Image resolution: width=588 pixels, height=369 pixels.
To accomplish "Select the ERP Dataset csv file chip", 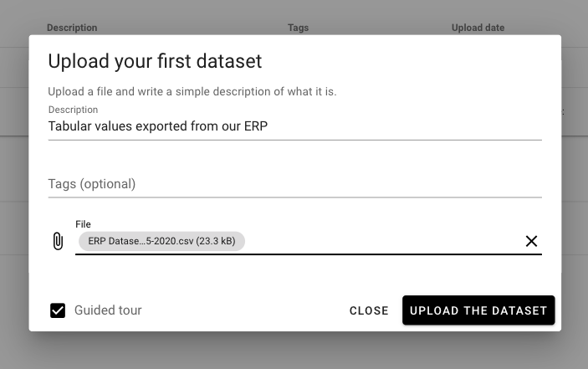I will [161, 241].
